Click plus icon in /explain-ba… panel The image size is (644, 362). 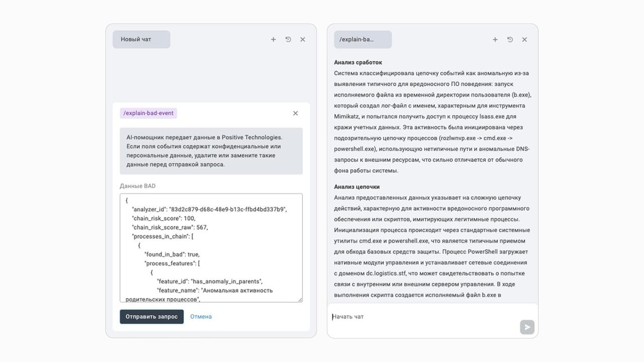pyautogui.click(x=495, y=39)
